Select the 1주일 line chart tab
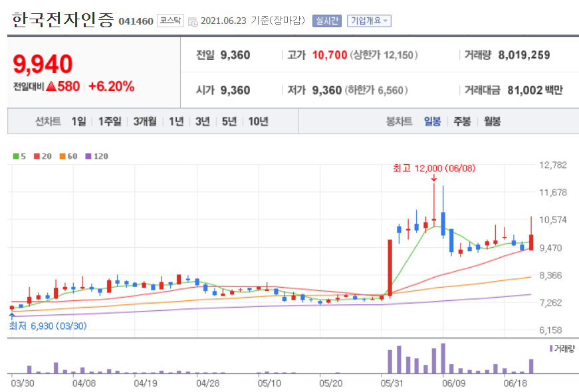The width and height of the screenshot is (579, 392). click(110, 121)
